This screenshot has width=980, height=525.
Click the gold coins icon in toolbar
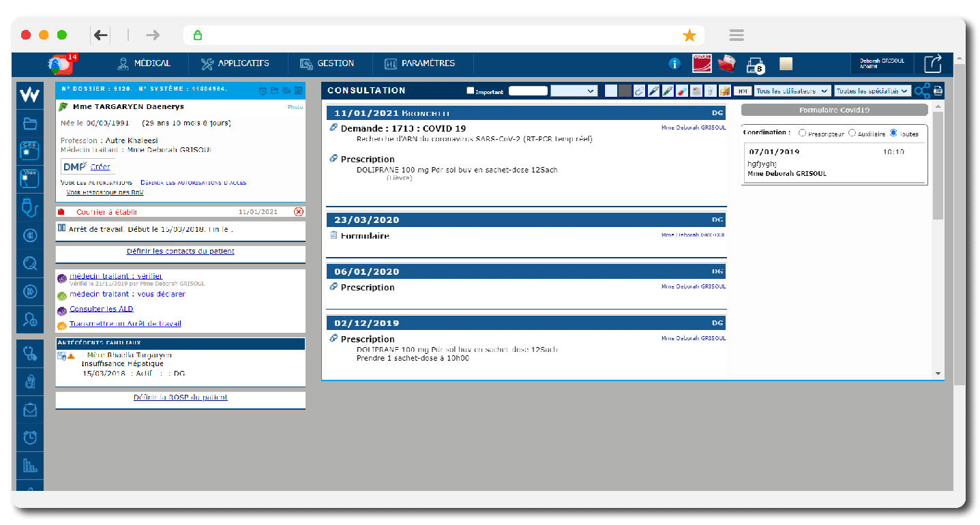724,91
